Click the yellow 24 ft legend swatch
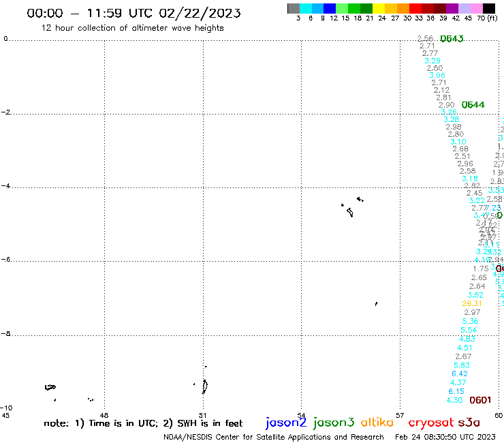 379,8
